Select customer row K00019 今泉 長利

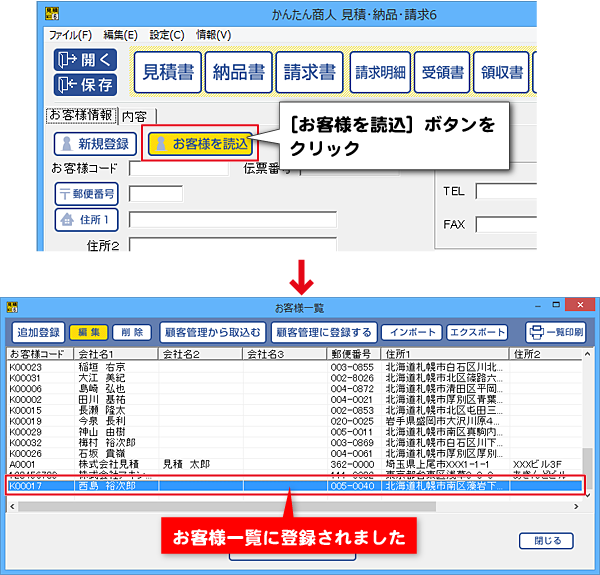(x=294, y=421)
